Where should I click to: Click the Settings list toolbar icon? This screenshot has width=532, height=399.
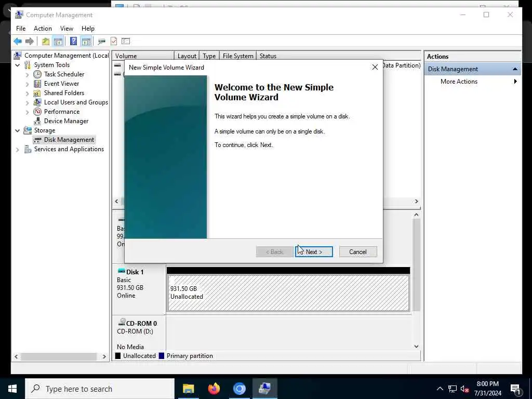126,42
